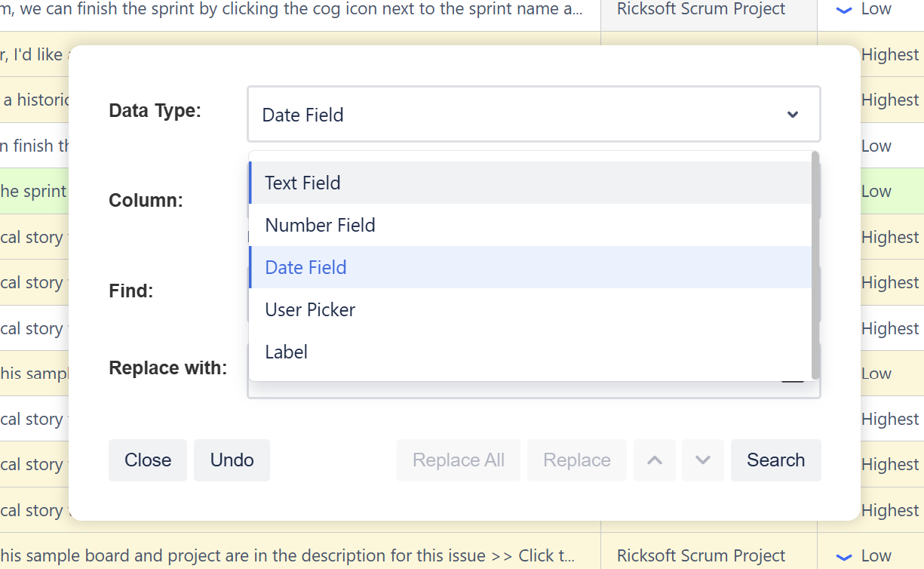
Task: Click the Low priority icon in the top row
Action: pyautogui.click(x=845, y=10)
